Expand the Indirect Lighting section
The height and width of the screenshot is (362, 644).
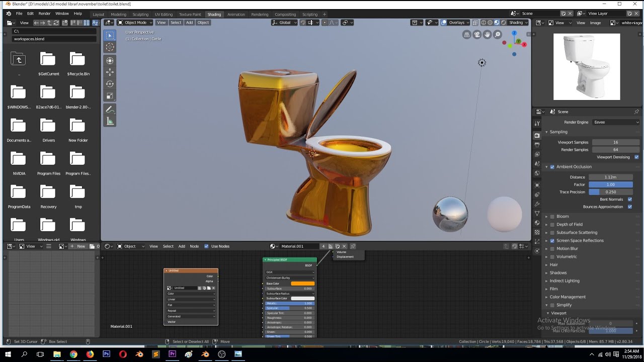[564, 281]
